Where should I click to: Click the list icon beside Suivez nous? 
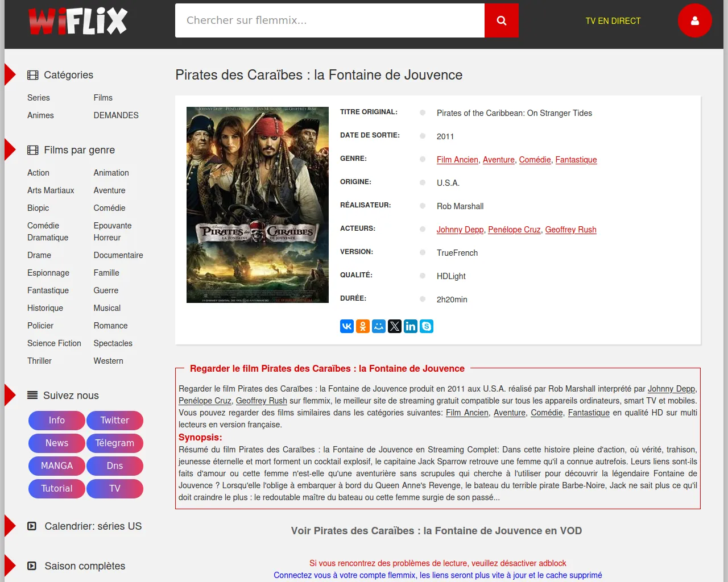pyautogui.click(x=32, y=396)
